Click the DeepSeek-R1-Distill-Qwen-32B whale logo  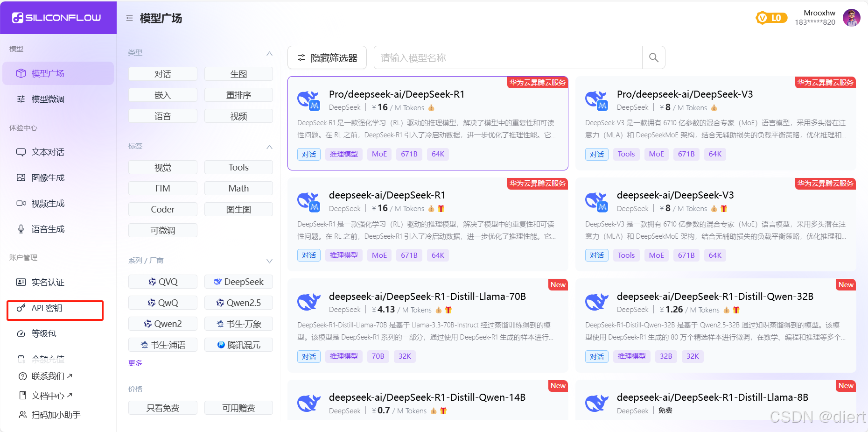(596, 302)
